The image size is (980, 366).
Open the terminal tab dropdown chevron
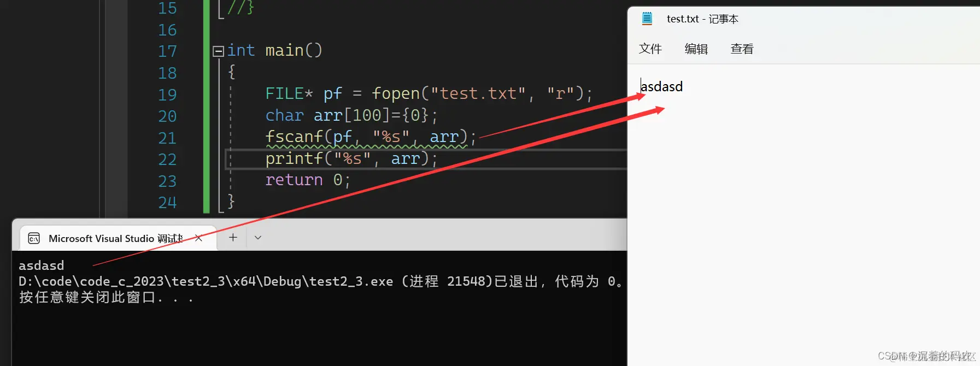[x=258, y=238]
